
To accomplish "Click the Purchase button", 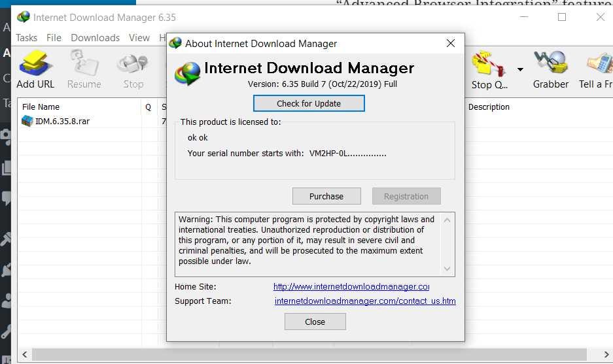I will pyautogui.click(x=326, y=196).
